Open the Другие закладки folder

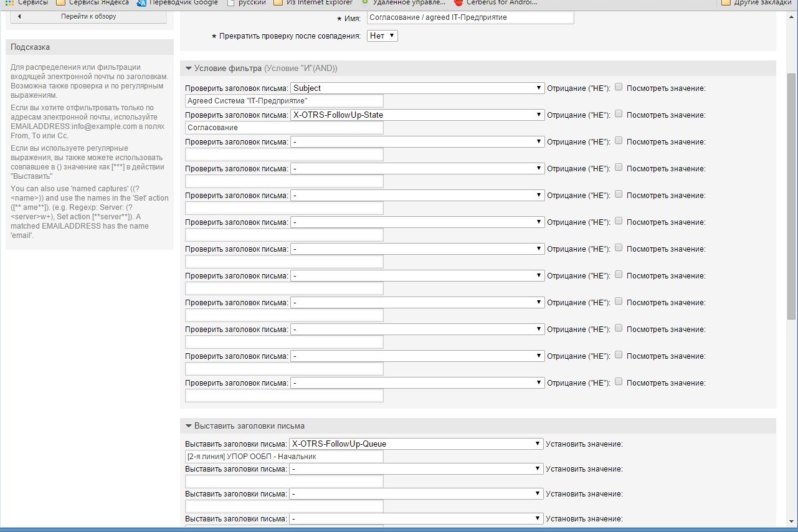pos(756,2)
